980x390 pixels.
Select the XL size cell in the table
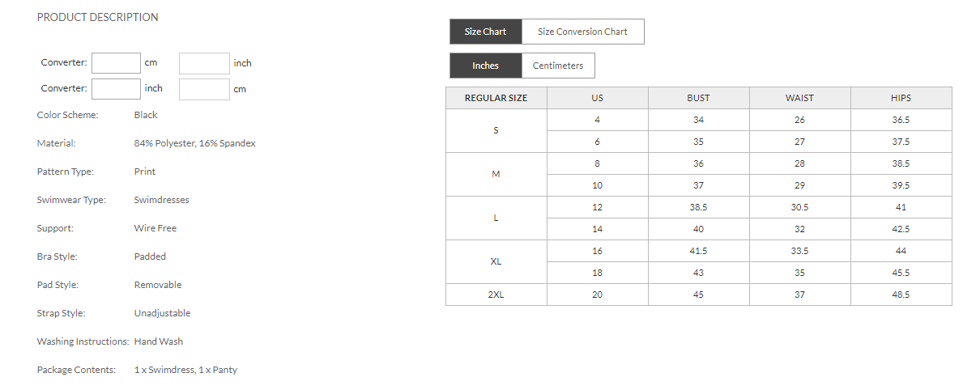(496, 262)
